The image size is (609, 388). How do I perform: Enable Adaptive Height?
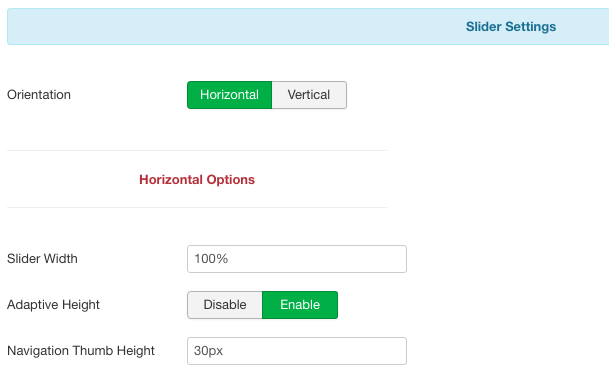[300, 305]
